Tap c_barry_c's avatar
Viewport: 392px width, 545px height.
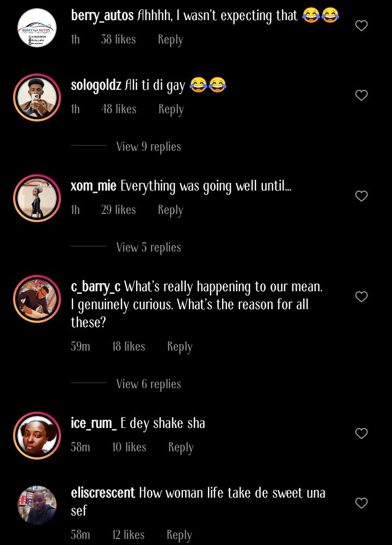pos(37,299)
